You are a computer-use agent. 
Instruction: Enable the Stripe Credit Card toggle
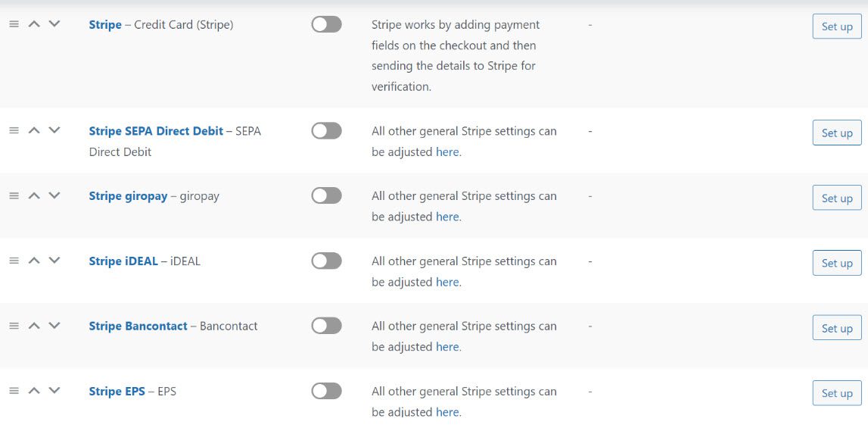[327, 24]
